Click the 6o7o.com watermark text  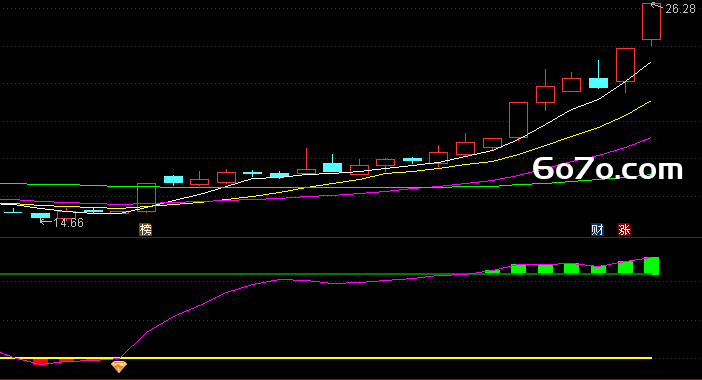[x=608, y=169]
